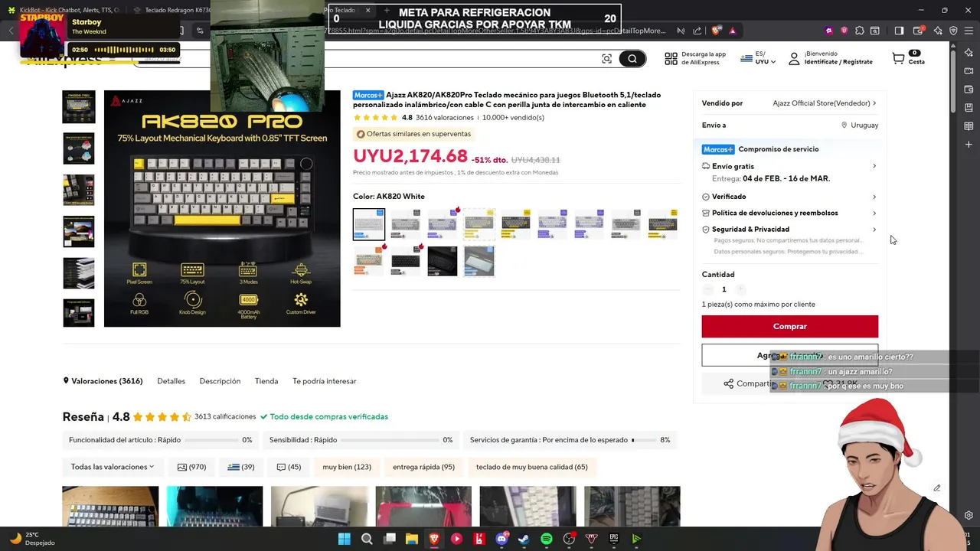Open the browser hamburger menu

point(969,31)
